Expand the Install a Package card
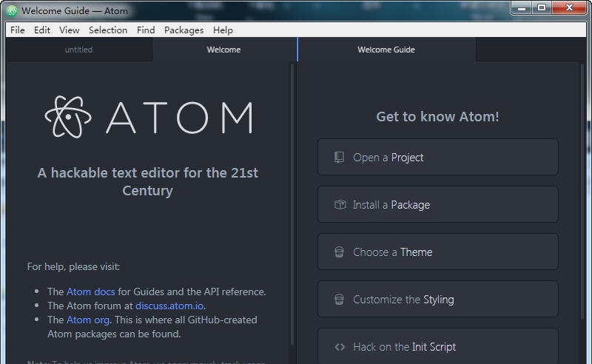Image resolution: width=592 pixels, height=364 pixels. click(x=438, y=204)
